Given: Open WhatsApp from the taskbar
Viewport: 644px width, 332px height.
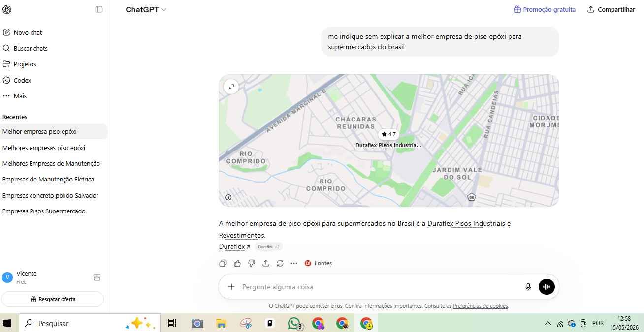Looking at the screenshot, I should 294,323.
